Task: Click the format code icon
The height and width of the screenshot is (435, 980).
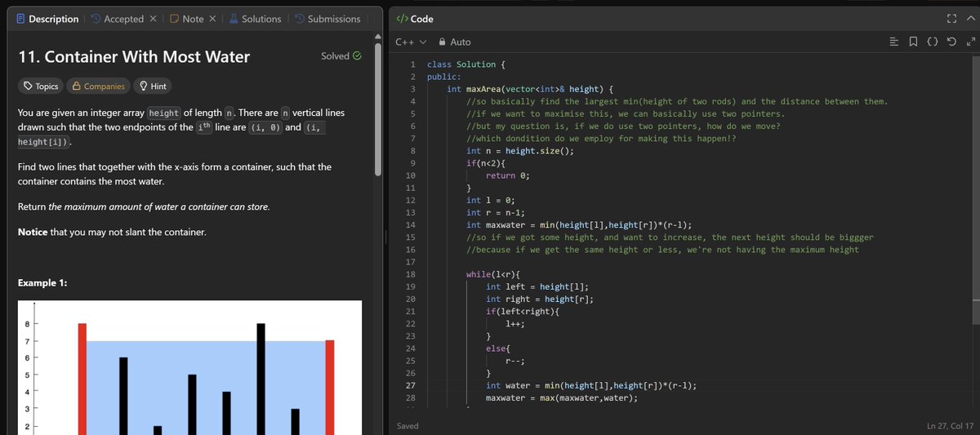Action: (x=893, y=42)
